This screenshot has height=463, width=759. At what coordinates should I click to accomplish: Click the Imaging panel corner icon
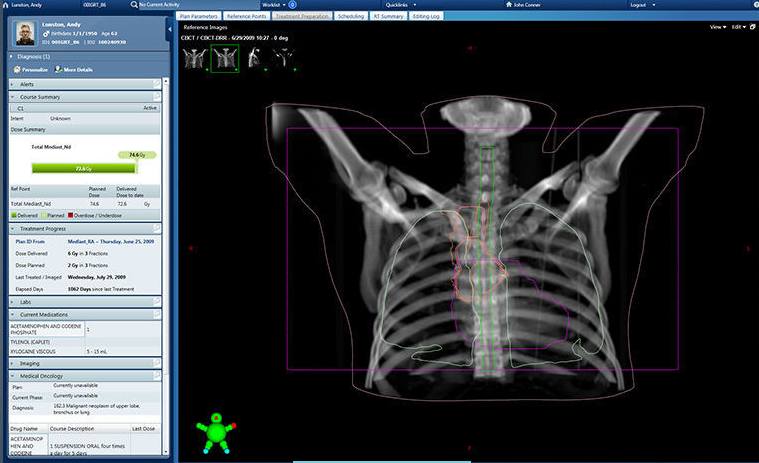156,363
